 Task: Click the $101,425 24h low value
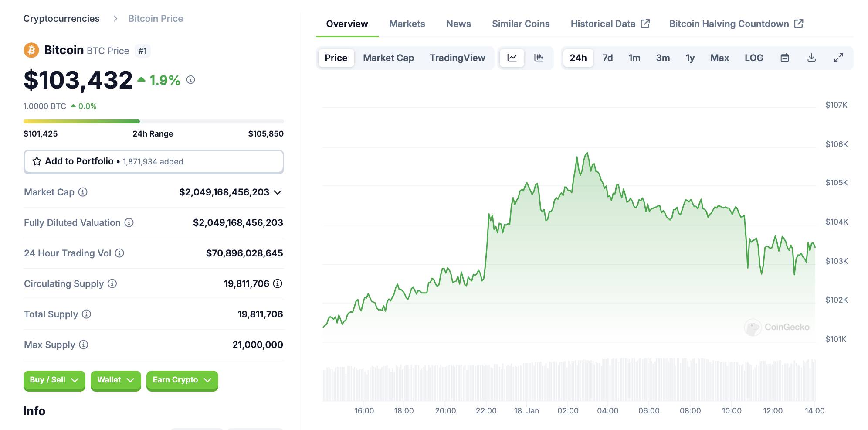click(41, 133)
